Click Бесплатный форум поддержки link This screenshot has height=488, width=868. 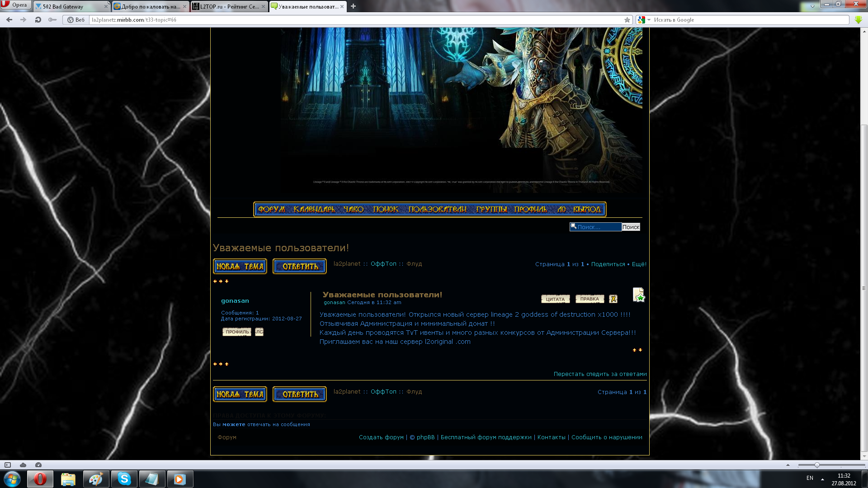coord(486,437)
